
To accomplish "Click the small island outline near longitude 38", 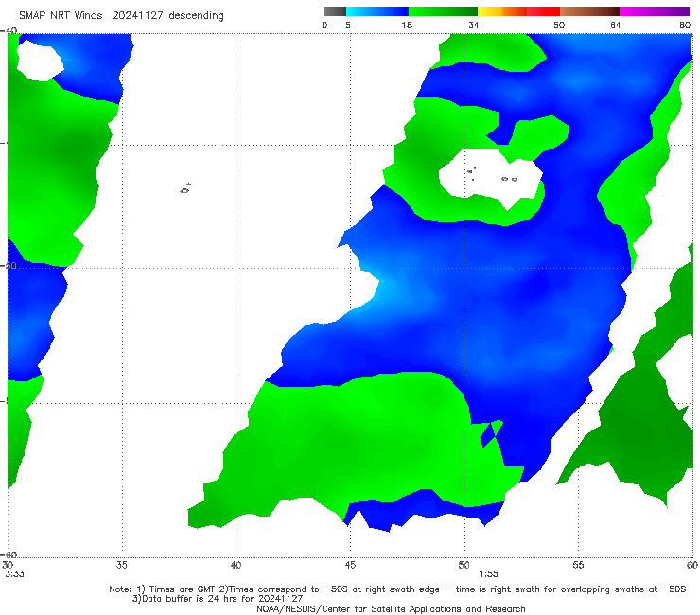I will [185, 188].
